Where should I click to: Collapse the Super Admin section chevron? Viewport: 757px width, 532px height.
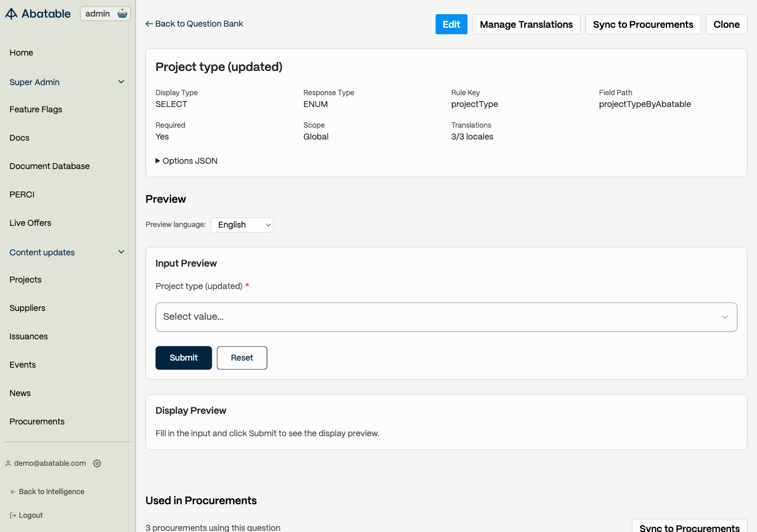click(121, 82)
